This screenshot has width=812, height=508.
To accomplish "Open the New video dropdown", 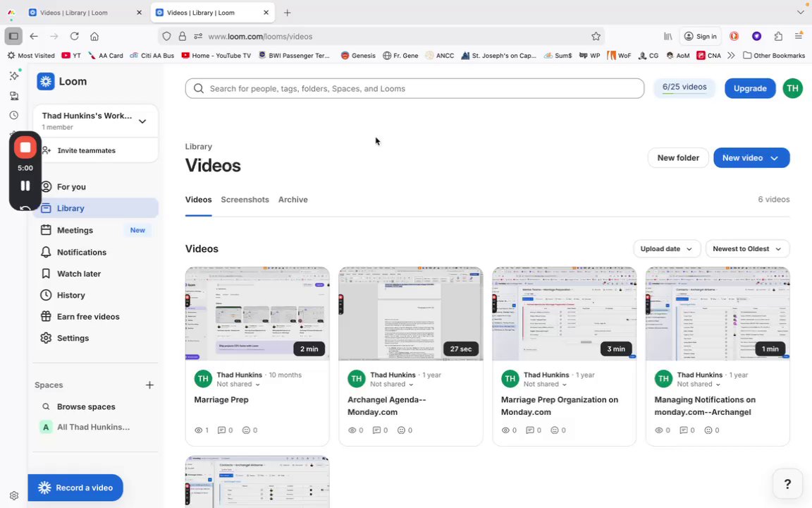I will click(751, 157).
